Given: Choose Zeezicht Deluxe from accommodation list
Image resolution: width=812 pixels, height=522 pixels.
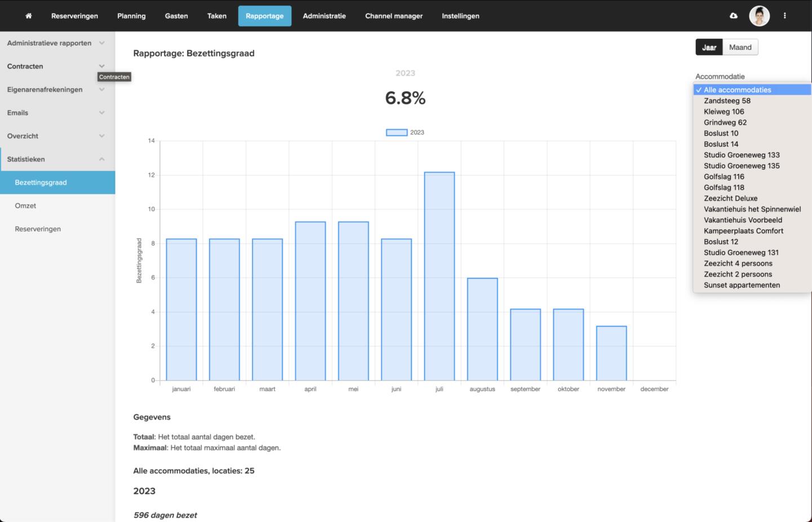Looking at the screenshot, I should [x=730, y=198].
